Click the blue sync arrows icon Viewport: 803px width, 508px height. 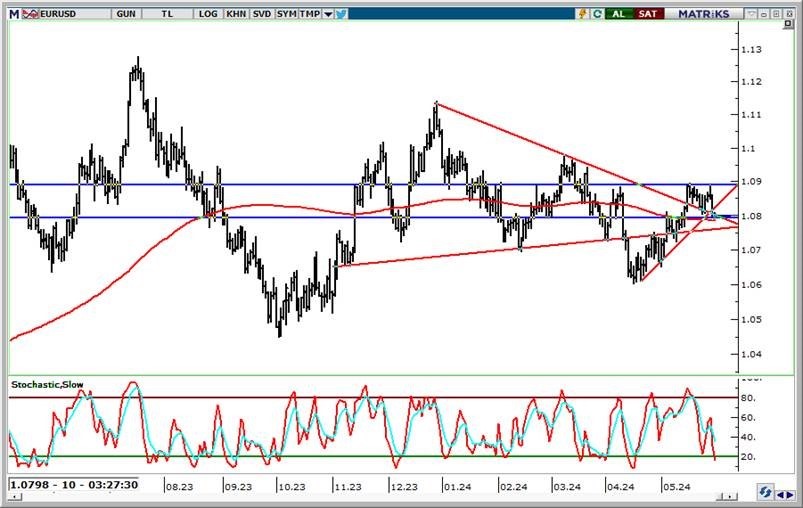(x=765, y=492)
